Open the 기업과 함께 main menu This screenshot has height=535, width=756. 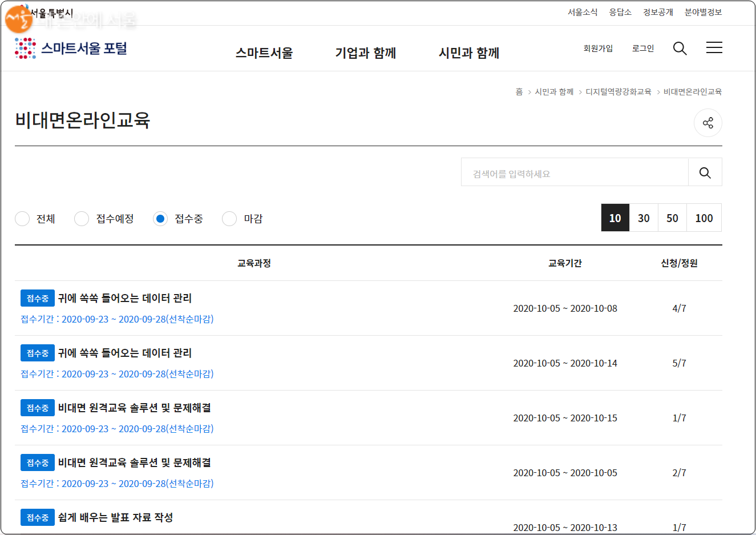365,53
